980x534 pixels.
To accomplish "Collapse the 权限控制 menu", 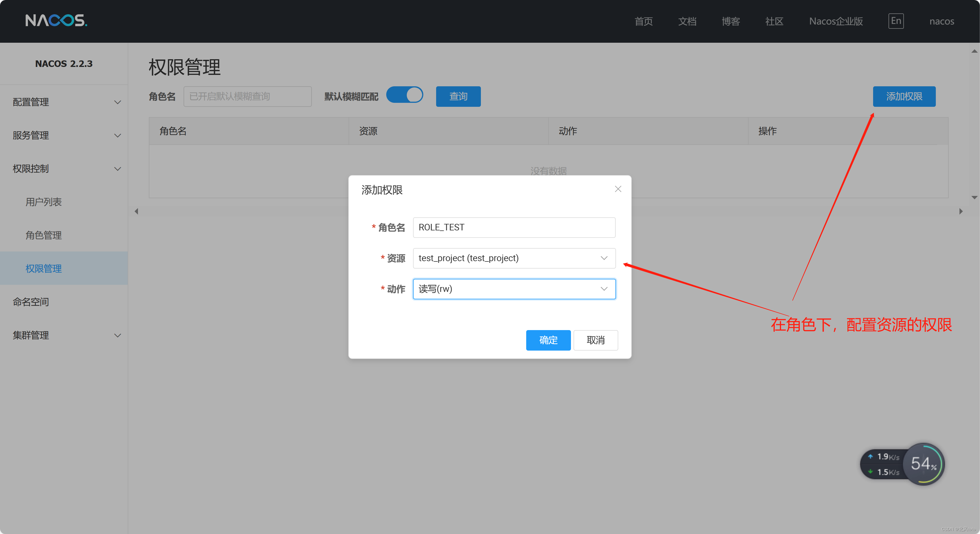I will click(64, 168).
